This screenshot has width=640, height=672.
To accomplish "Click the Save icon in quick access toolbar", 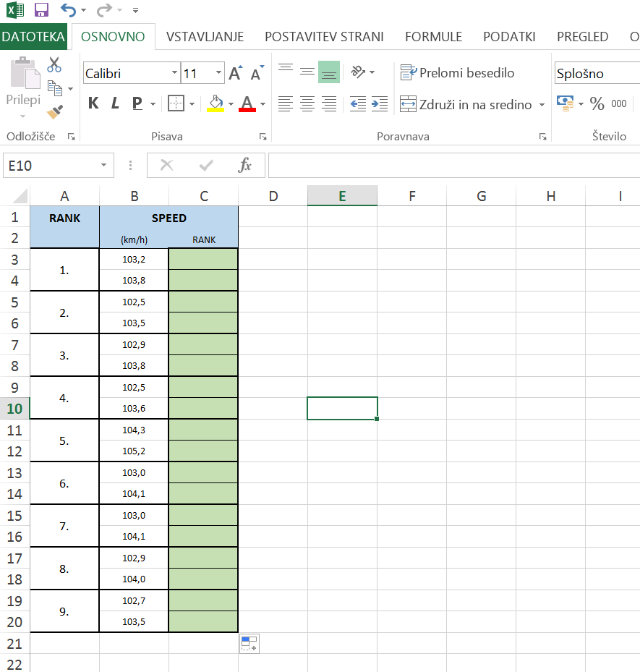I will (x=41, y=10).
